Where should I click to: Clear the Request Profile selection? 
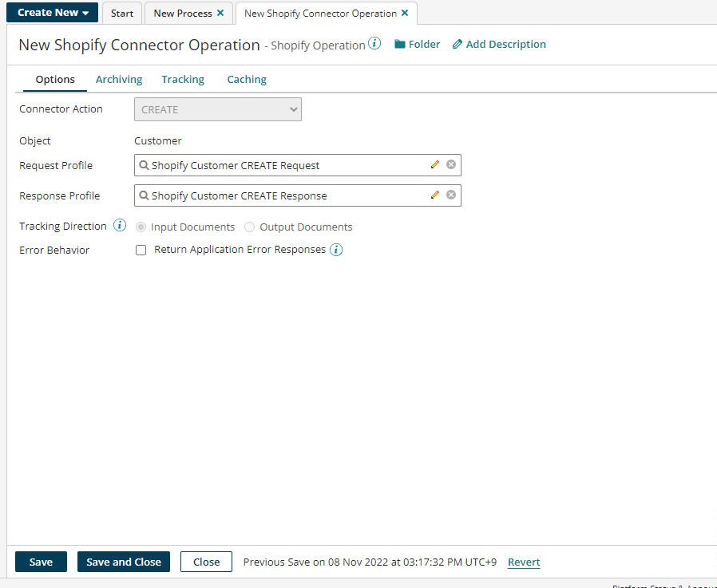[451, 164]
